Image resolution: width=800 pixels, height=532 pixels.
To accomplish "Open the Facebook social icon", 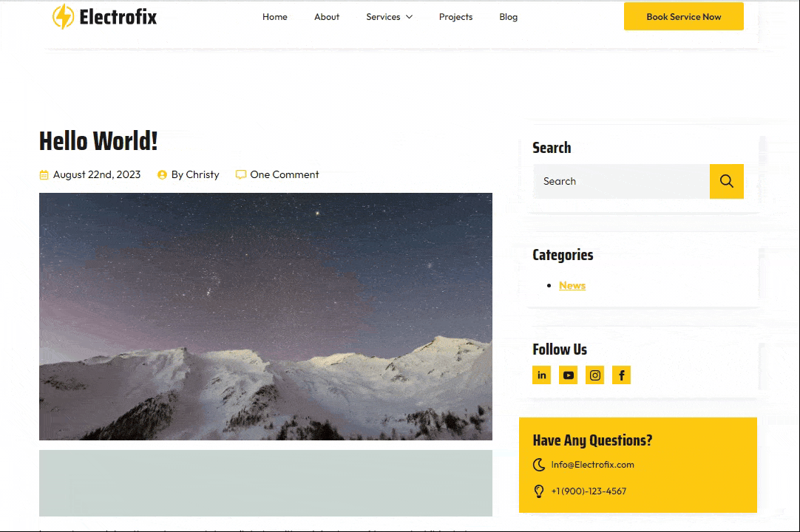I will (x=621, y=375).
